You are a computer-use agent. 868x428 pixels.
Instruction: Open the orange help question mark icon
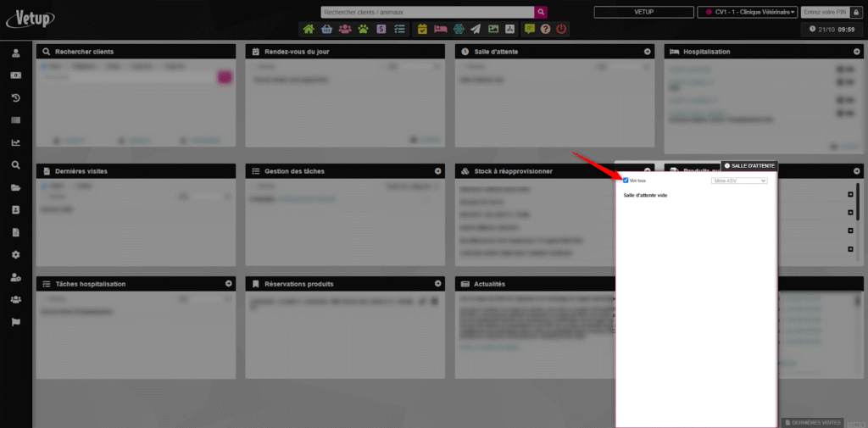[545, 29]
